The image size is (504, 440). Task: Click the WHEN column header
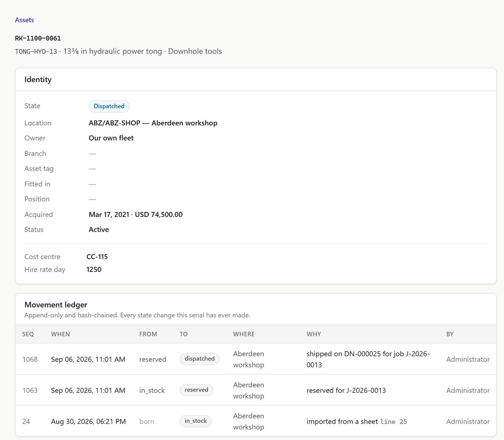(60, 334)
